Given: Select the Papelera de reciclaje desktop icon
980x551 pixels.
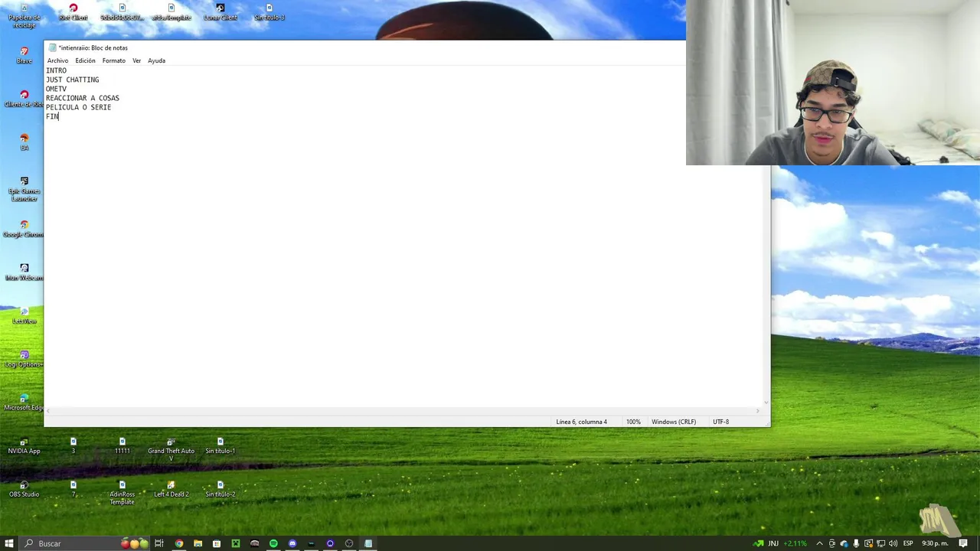Looking at the screenshot, I should pyautogui.click(x=24, y=15).
